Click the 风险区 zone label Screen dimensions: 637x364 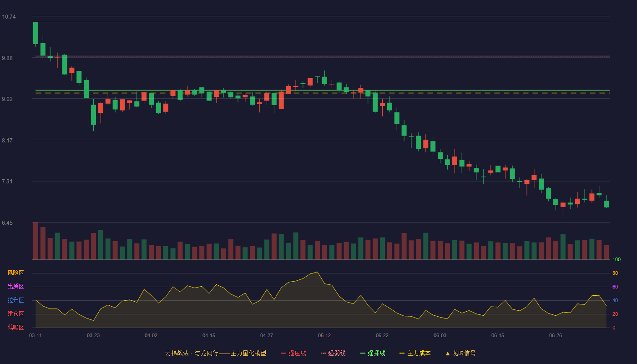coord(15,273)
